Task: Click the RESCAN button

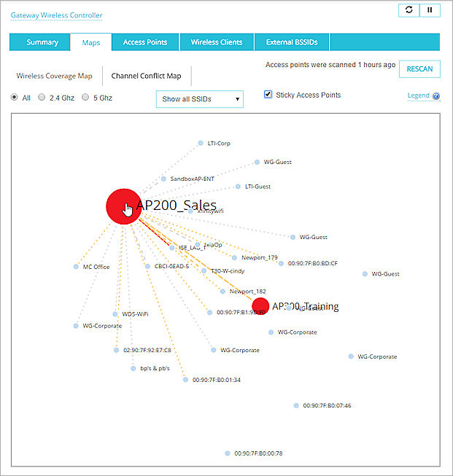Action: point(419,69)
